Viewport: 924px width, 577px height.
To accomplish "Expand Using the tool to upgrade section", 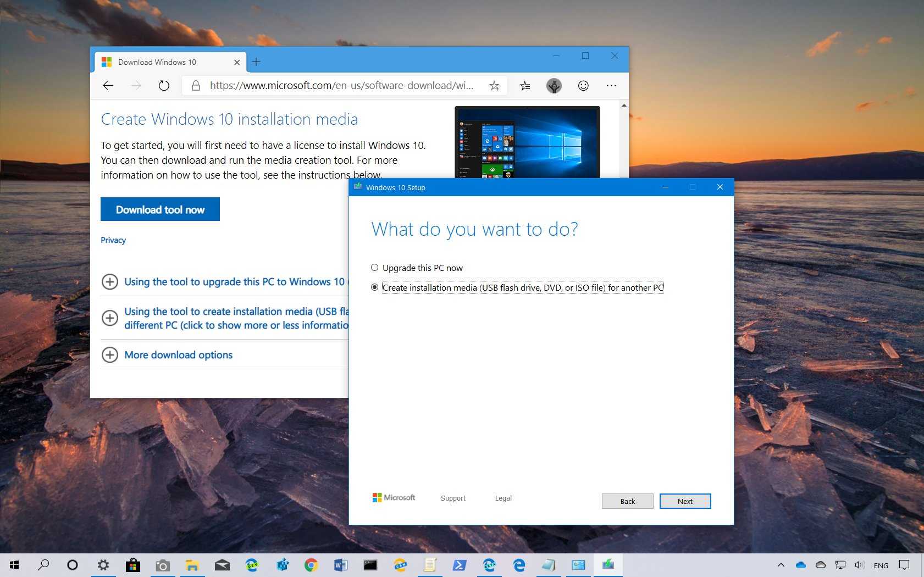I will tap(110, 282).
